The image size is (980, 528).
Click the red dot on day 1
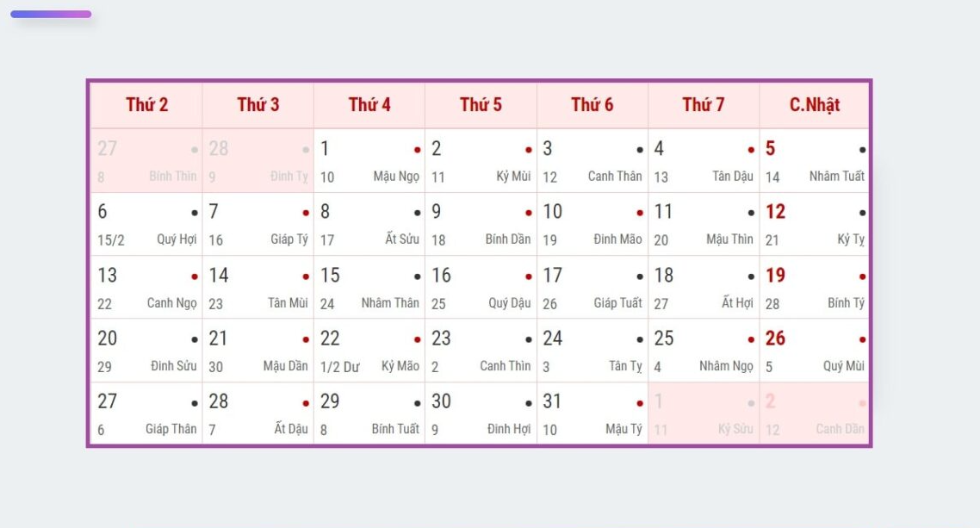pyautogui.click(x=417, y=150)
